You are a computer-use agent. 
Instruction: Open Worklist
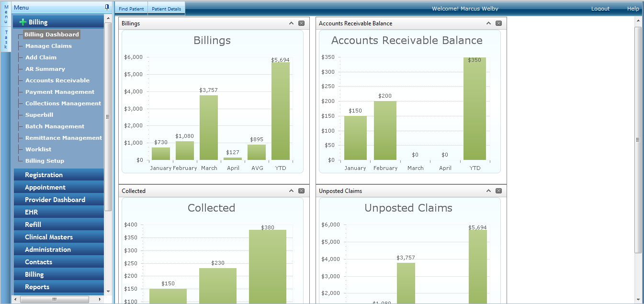[x=38, y=149]
